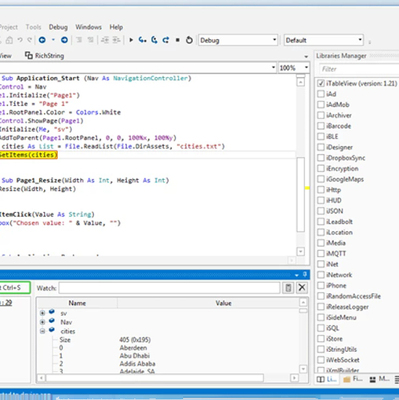Image resolution: width=399 pixels, height=400 pixels.
Task: Click the blue object icon beside sv
Action: (52, 312)
